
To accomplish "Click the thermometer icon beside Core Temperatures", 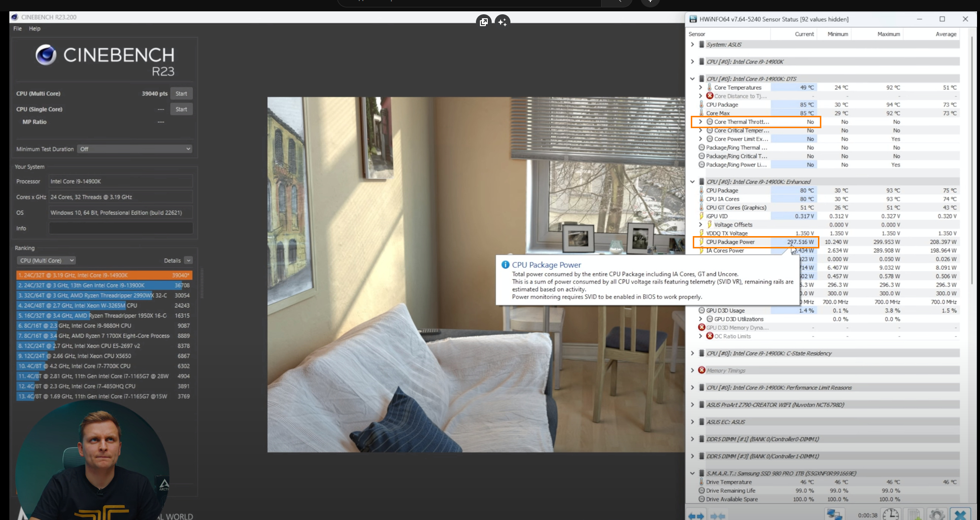I will [710, 87].
